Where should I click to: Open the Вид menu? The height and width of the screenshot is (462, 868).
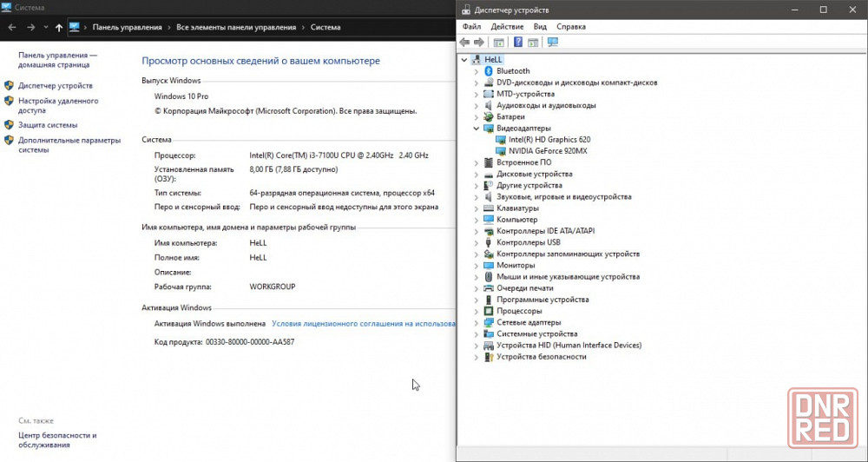[x=540, y=27]
